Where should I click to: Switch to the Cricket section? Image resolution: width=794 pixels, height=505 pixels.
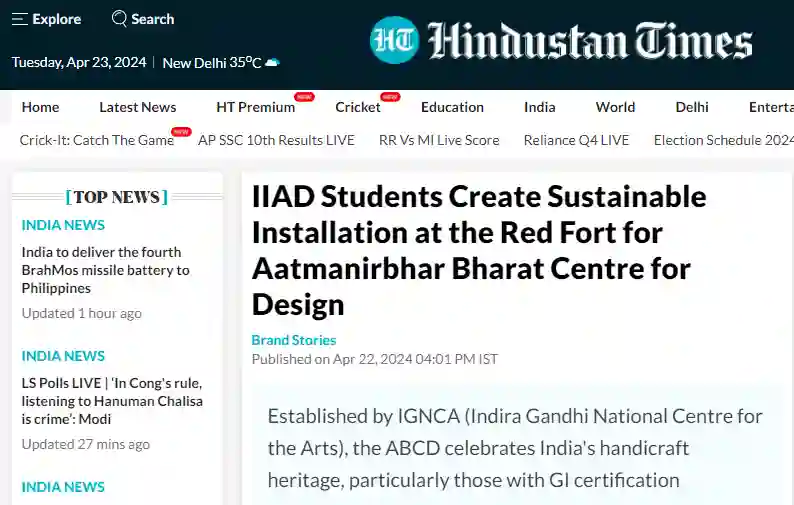tap(358, 107)
